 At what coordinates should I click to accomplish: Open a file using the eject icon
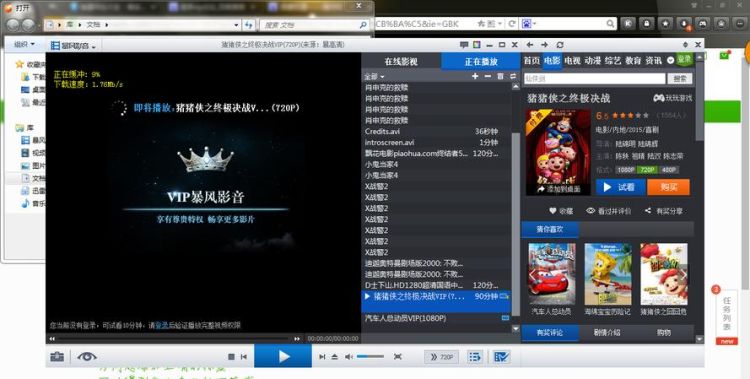pos(335,357)
